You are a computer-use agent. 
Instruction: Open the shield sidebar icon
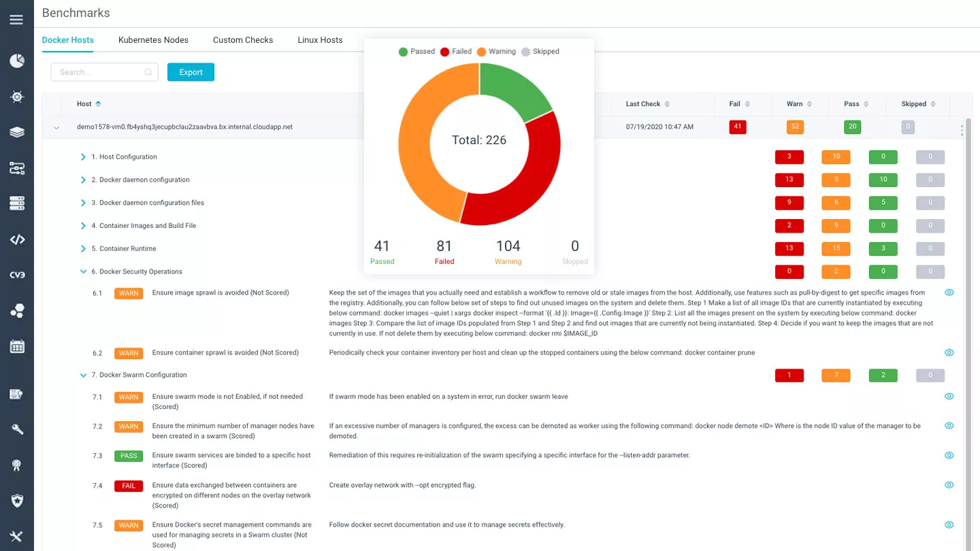coord(17,501)
